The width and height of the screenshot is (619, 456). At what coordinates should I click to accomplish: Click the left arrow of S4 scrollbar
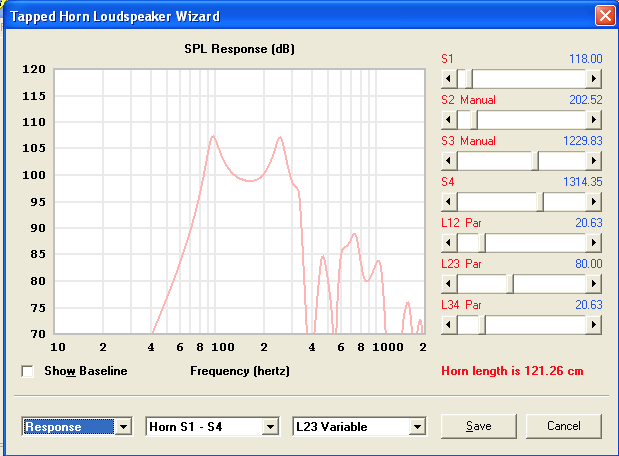[449, 202]
